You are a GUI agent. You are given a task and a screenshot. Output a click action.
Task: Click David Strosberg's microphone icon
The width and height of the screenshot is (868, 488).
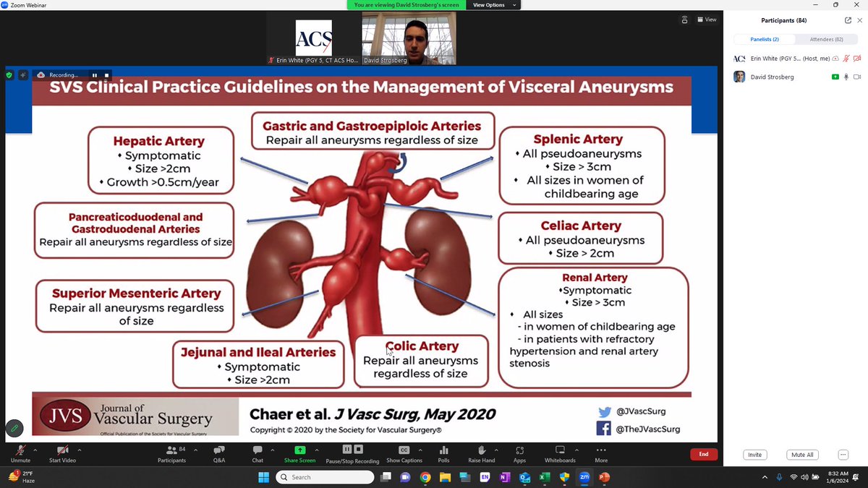846,77
